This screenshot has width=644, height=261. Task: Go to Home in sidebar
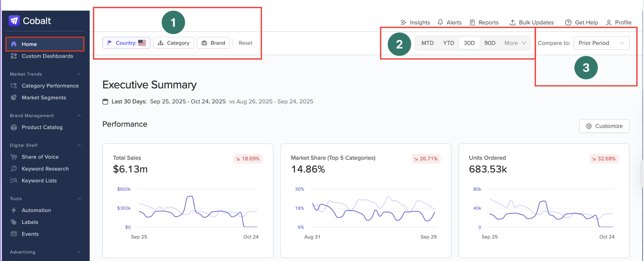pyautogui.click(x=45, y=44)
